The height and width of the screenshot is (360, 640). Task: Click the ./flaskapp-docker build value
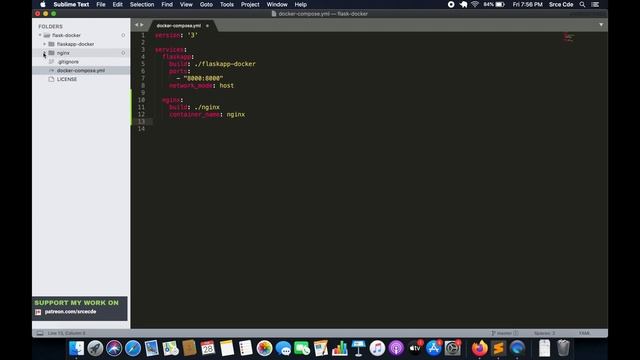[225, 64]
